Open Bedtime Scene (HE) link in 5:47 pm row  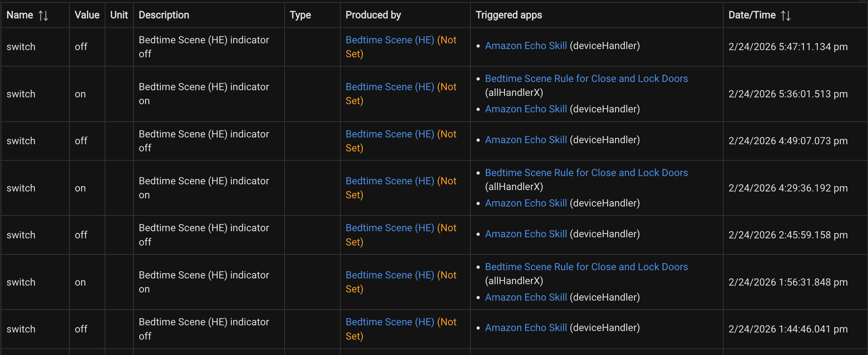pos(390,40)
